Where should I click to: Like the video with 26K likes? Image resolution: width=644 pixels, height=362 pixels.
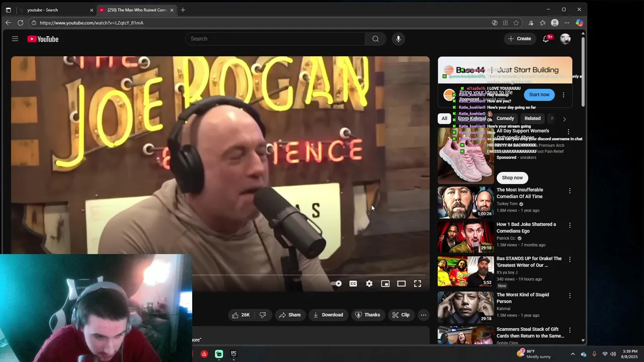coord(241,315)
